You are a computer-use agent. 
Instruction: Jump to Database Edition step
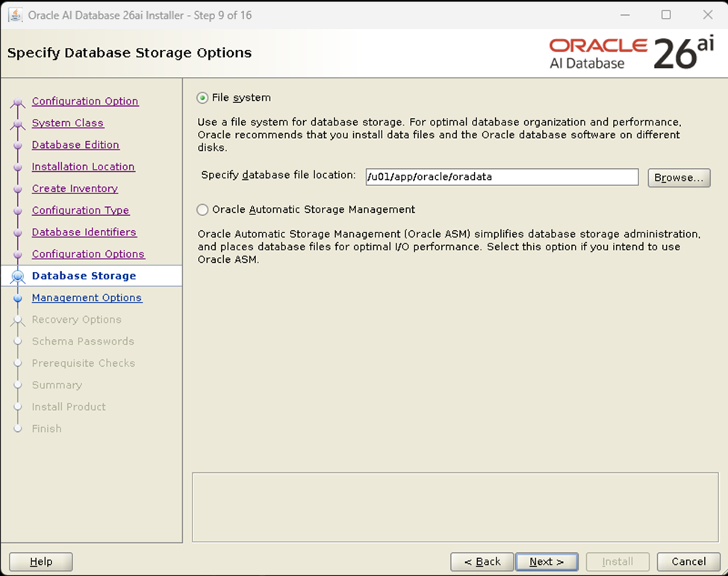[x=75, y=144]
